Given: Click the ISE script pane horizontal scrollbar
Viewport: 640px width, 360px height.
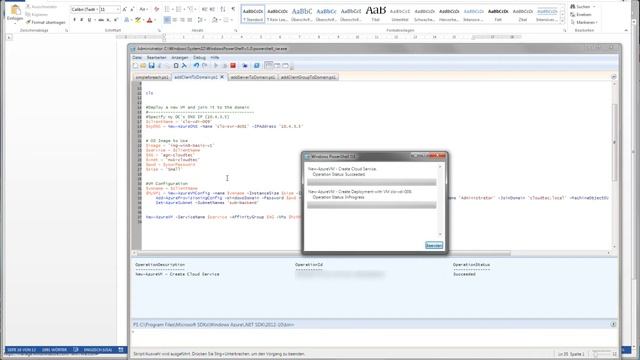Looking at the screenshot, I should pos(371,253).
